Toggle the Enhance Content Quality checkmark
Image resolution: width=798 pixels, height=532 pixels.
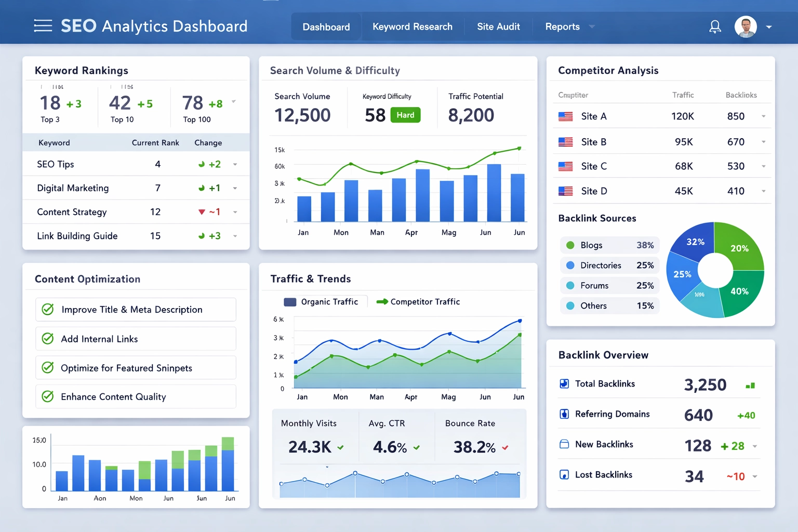pyautogui.click(x=47, y=396)
